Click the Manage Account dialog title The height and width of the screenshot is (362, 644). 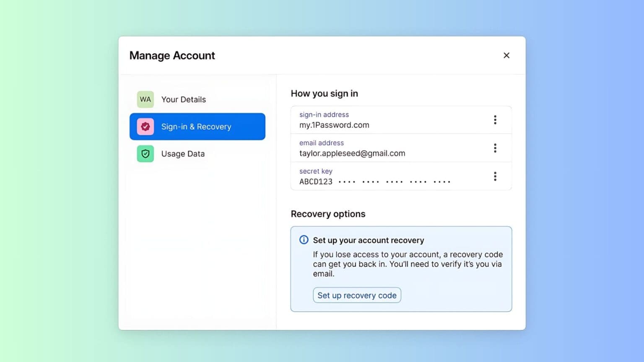172,55
